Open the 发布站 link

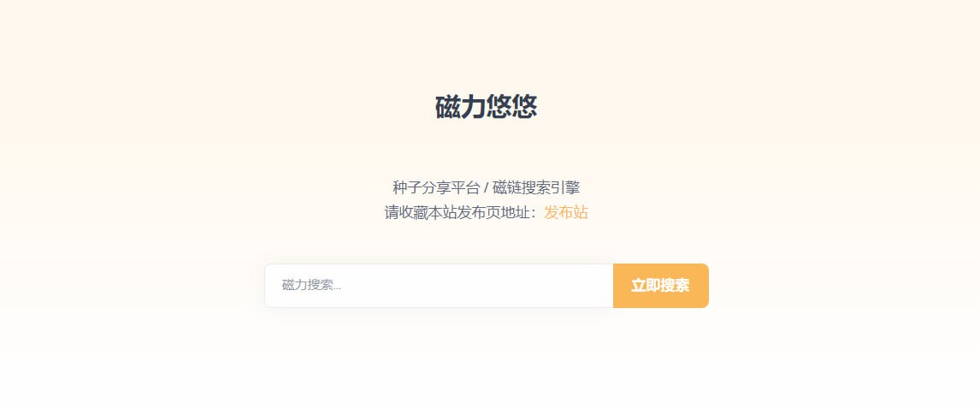[565, 213]
